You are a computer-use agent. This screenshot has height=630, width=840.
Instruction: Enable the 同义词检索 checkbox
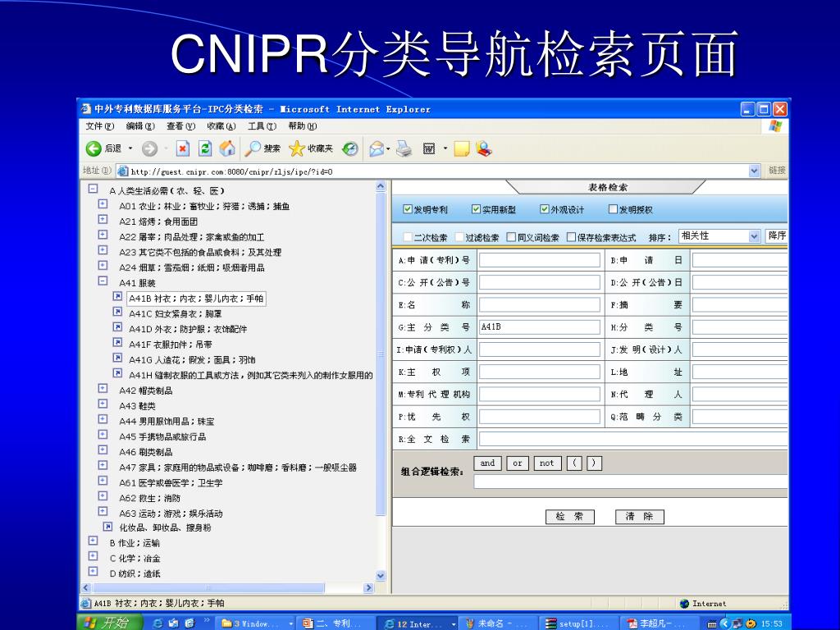[511, 237]
